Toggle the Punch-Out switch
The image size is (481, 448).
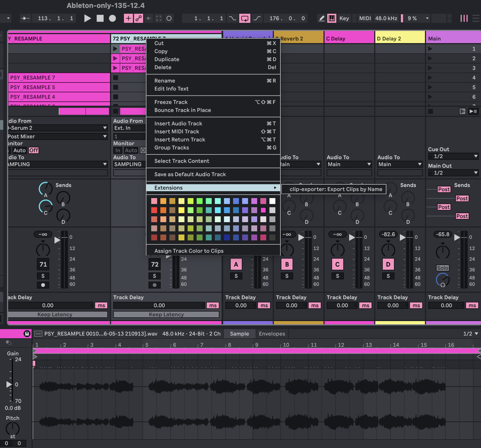tap(257, 18)
